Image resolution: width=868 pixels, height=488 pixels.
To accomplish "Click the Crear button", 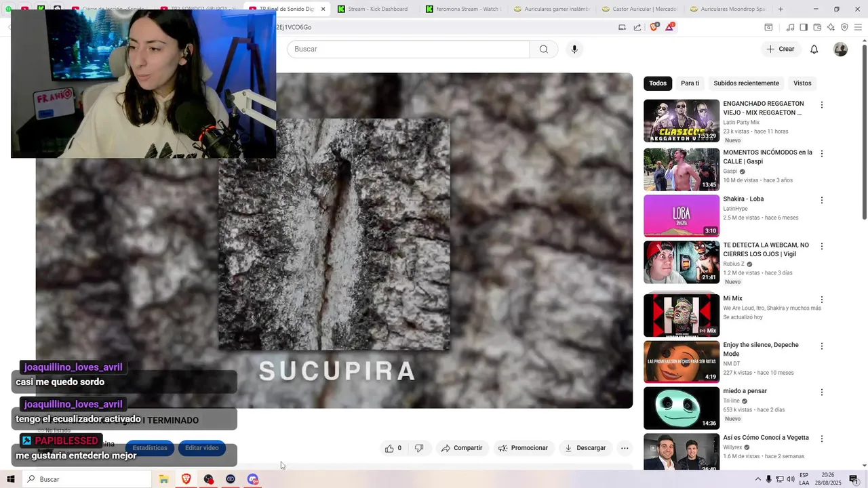I will pyautogui.click(x=781, y=49).
